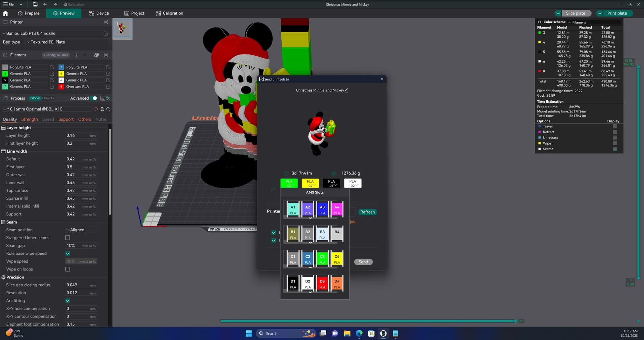Undo the last action

coord(45,4)
